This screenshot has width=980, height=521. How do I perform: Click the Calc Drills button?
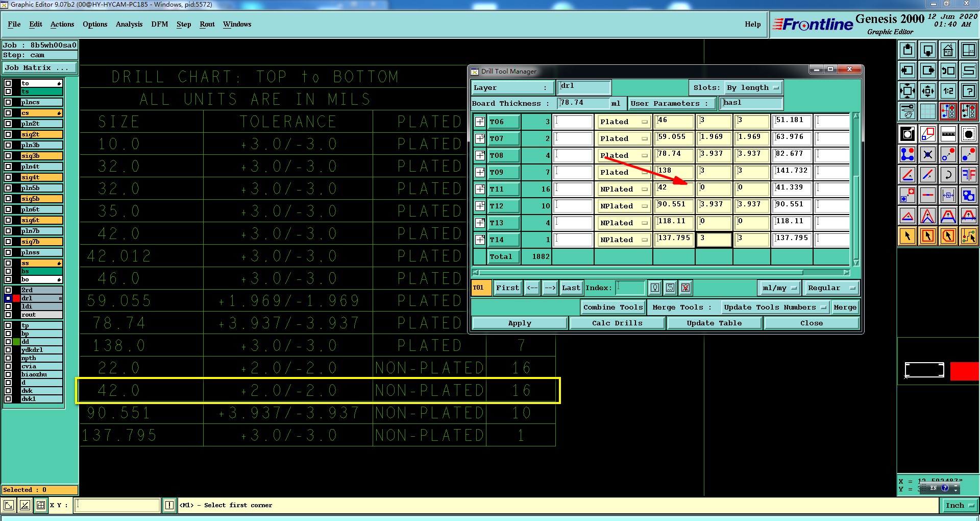617,323
